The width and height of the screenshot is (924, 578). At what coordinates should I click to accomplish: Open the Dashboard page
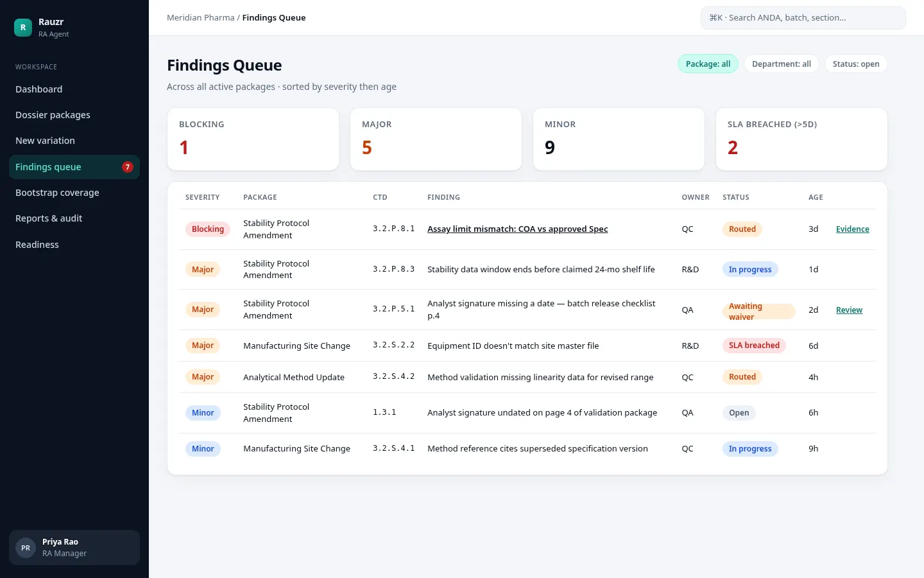(74, 89)
